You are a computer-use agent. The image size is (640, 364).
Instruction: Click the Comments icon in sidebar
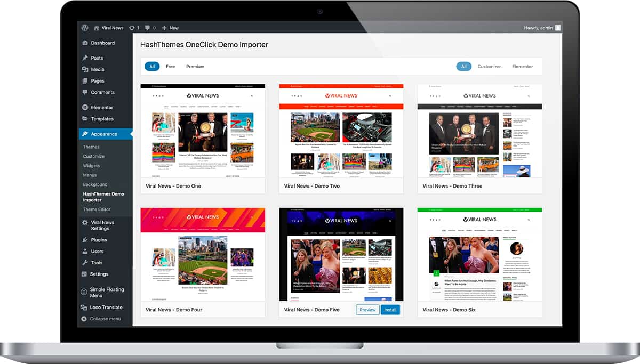[85, 92]
